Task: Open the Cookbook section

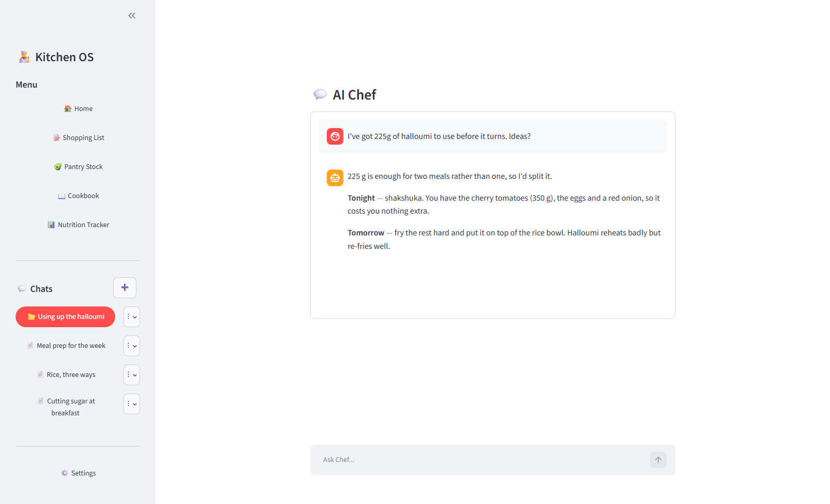Action: (x=78, y=195)
